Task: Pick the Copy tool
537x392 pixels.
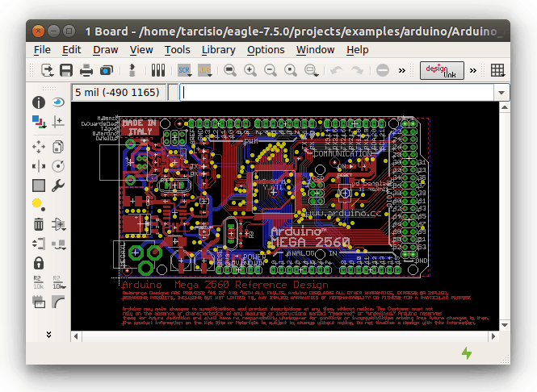Action: pos(58,147)
